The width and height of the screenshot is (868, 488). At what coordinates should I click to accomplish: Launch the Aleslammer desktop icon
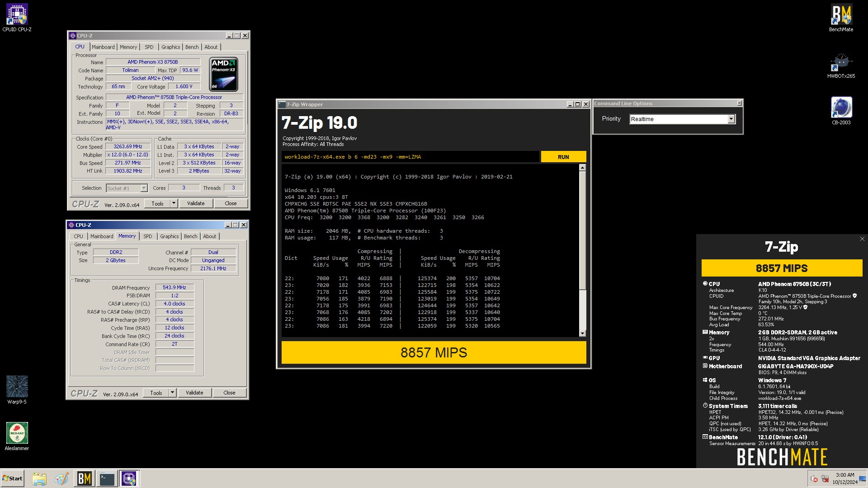(17, 436)
